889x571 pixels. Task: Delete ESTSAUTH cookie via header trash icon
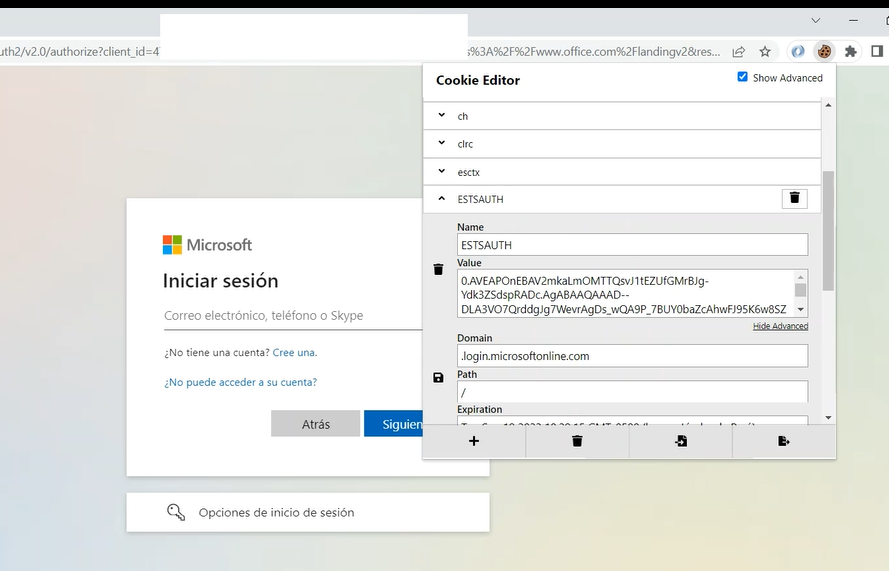[794, 198]
